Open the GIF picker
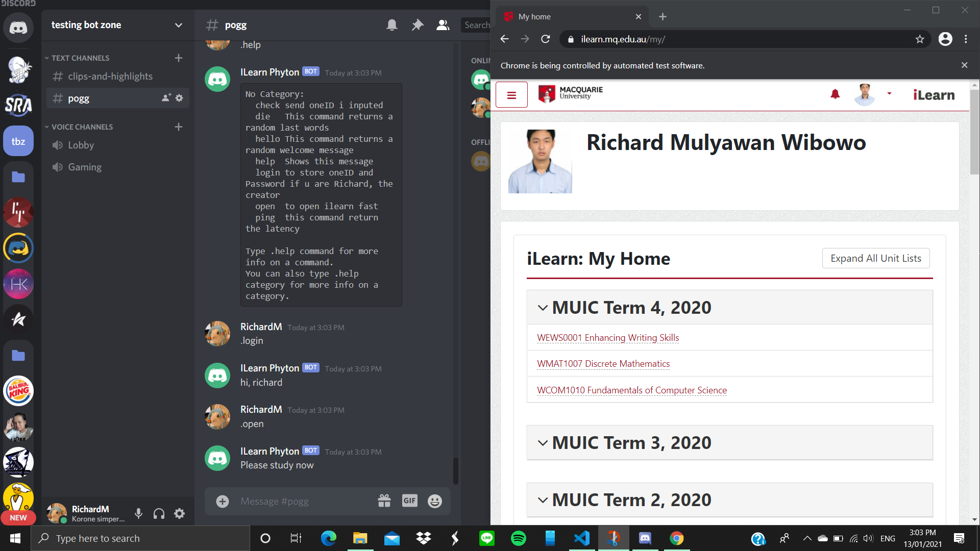This screenshot has width=980, height=551. pos(410,500)
